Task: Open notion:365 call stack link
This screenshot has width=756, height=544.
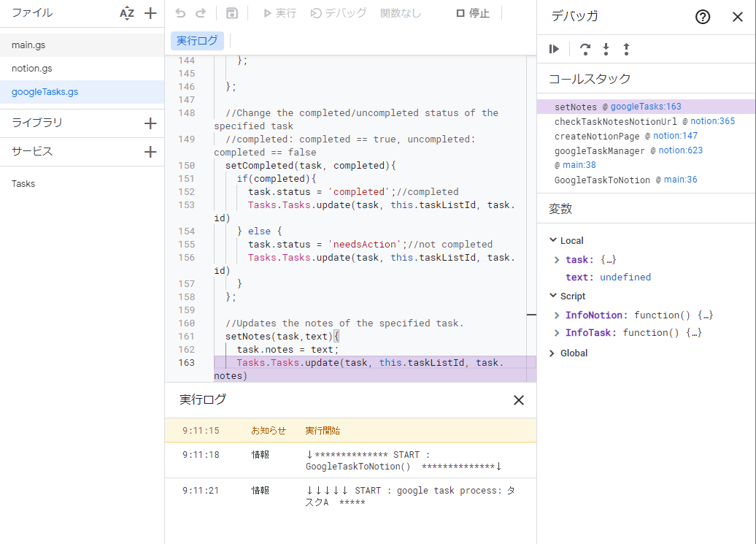Action: click(713, 121)
